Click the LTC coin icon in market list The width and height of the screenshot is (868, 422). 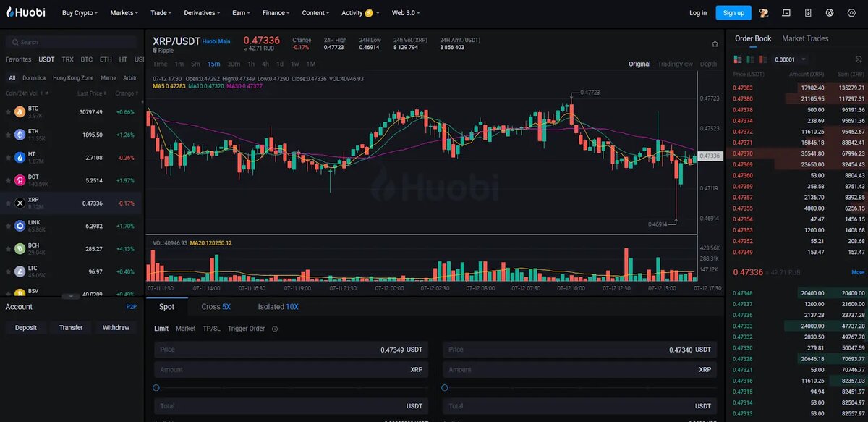[x=19, y=271]
